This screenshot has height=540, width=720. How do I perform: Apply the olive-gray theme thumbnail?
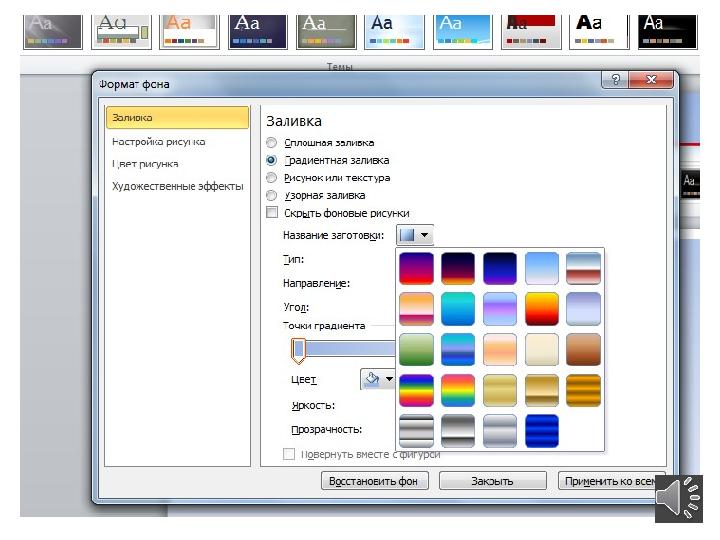[326, 32]
